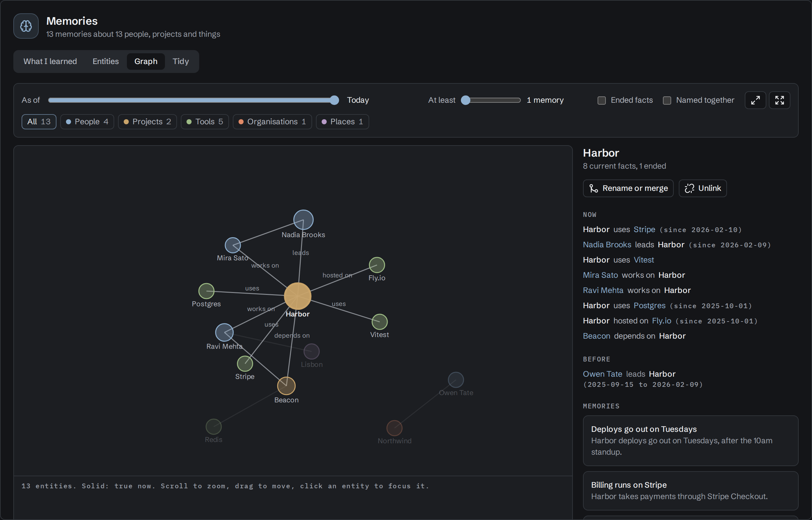
Task: Select the Stripe graph node
Action: coord(245,364)
